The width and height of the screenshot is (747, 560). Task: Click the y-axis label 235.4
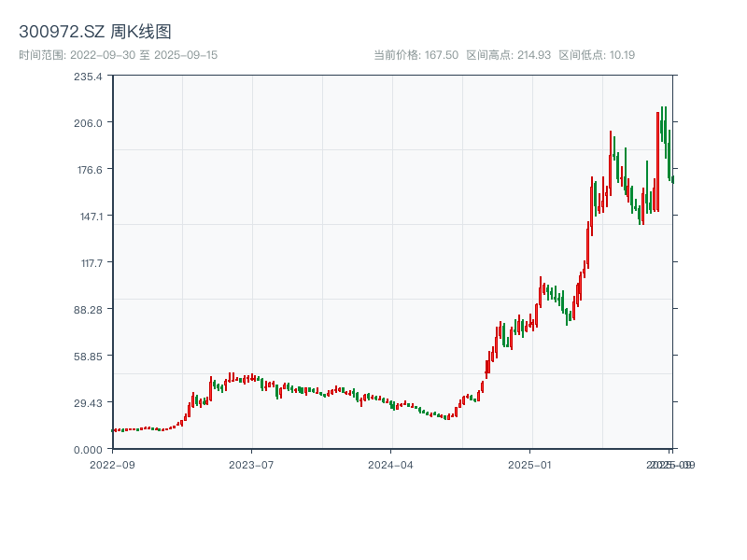pos(88,77)
